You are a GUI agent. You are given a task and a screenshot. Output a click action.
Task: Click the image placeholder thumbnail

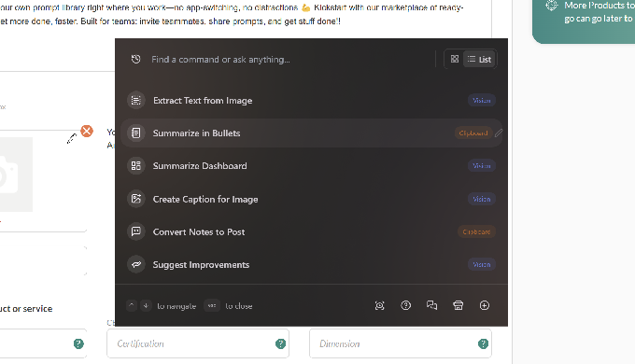tap(16, 175)
